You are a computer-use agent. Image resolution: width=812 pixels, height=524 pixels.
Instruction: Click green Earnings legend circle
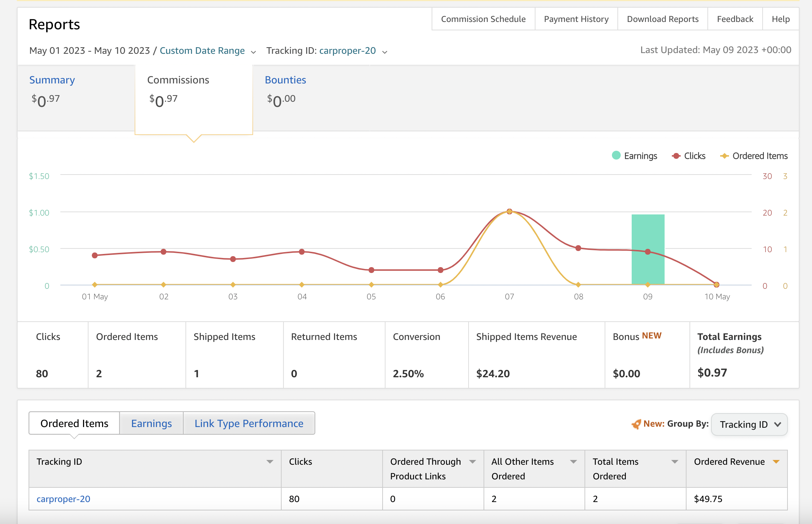pyautogui.click(x=616, y=156)
